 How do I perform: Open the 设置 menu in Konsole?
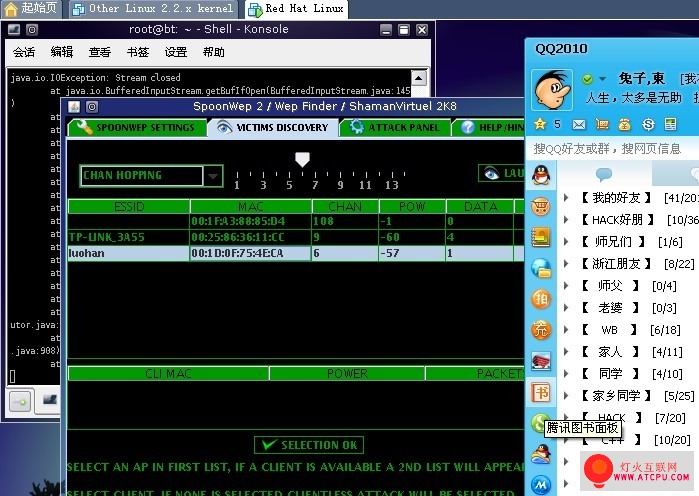(176, 52)
